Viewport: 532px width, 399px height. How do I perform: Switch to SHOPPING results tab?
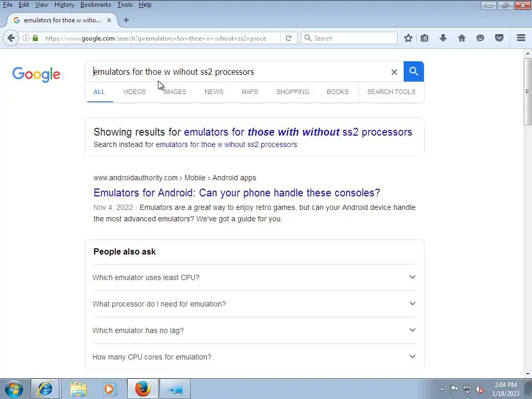(x=292, y=92)
